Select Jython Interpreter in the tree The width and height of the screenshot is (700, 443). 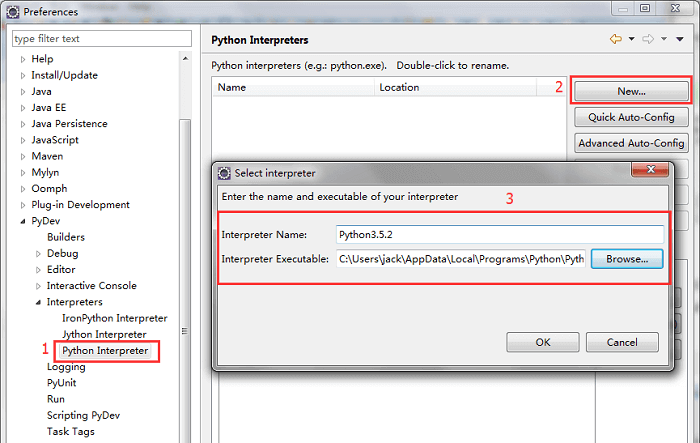(104, 334)
